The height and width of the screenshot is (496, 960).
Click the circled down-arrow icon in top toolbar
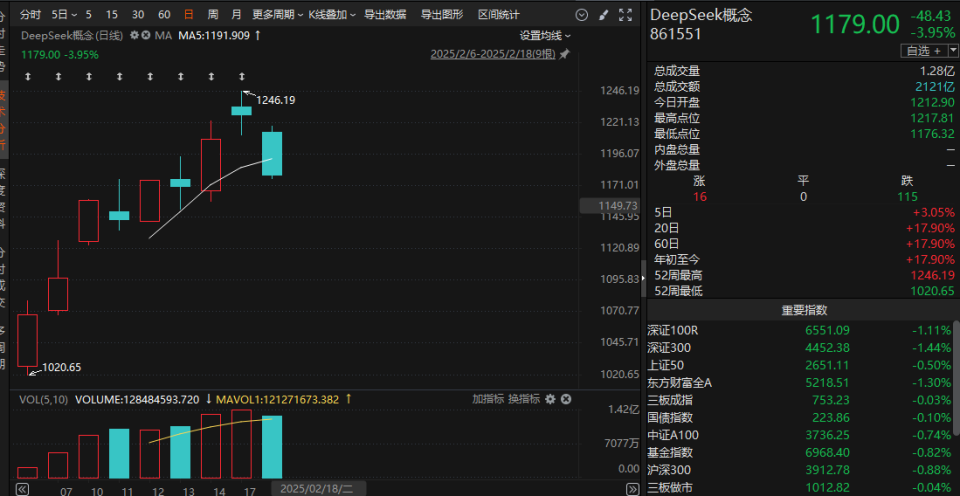[x=582, y=15]
